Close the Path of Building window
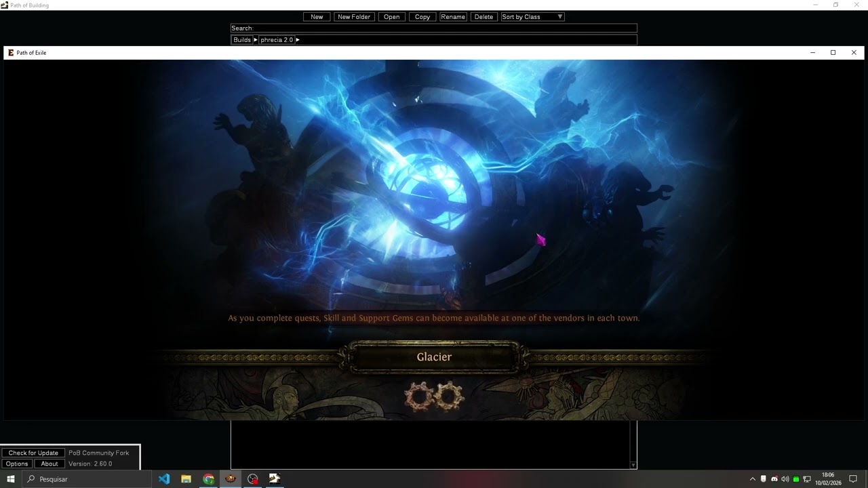868x488 pixels. (856, 5)
